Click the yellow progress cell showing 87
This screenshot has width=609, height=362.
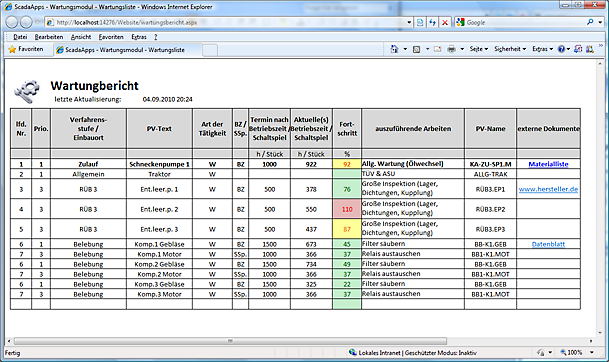coord(347,229)
